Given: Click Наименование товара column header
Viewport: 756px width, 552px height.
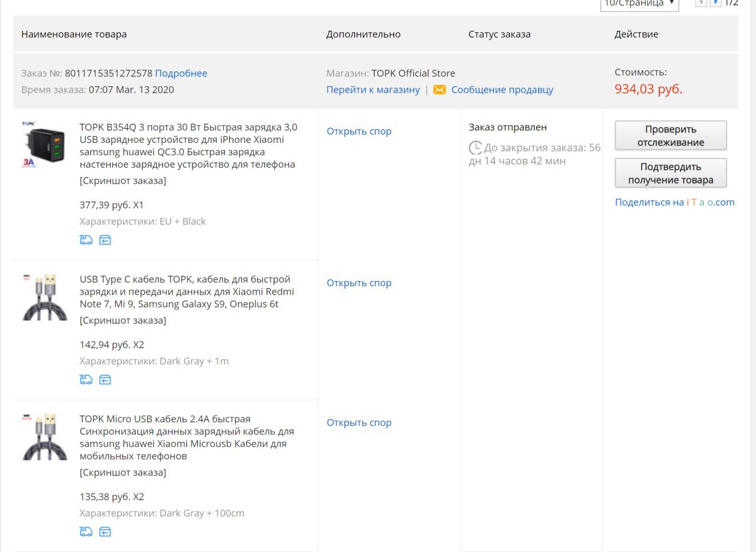Looking at the screenshot, I should [74, 34].
